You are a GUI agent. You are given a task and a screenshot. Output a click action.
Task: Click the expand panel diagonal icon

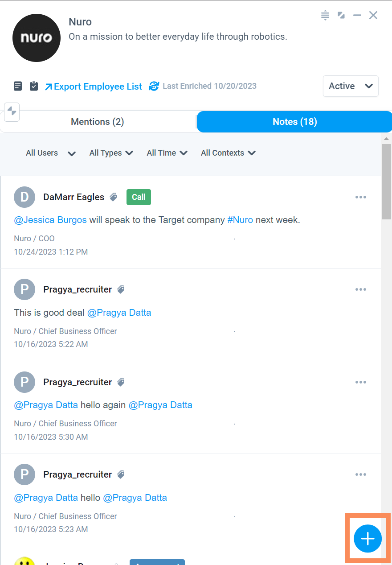click(x=341, y=15)
